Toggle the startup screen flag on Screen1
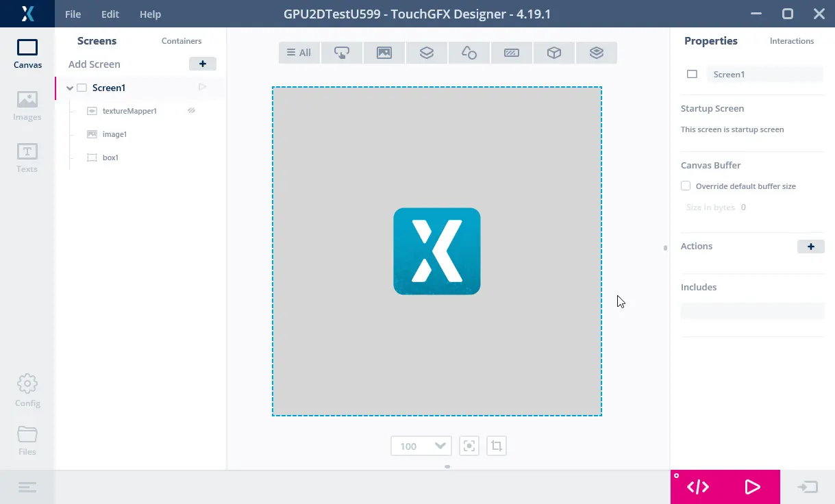The width and height of the screenshot is (835, 504). (202, 88)
